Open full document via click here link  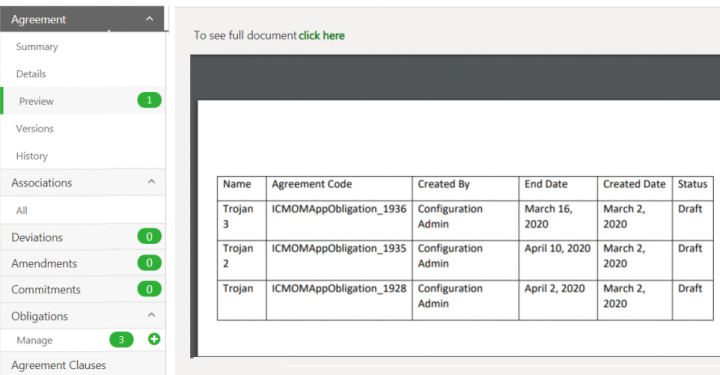321,35
